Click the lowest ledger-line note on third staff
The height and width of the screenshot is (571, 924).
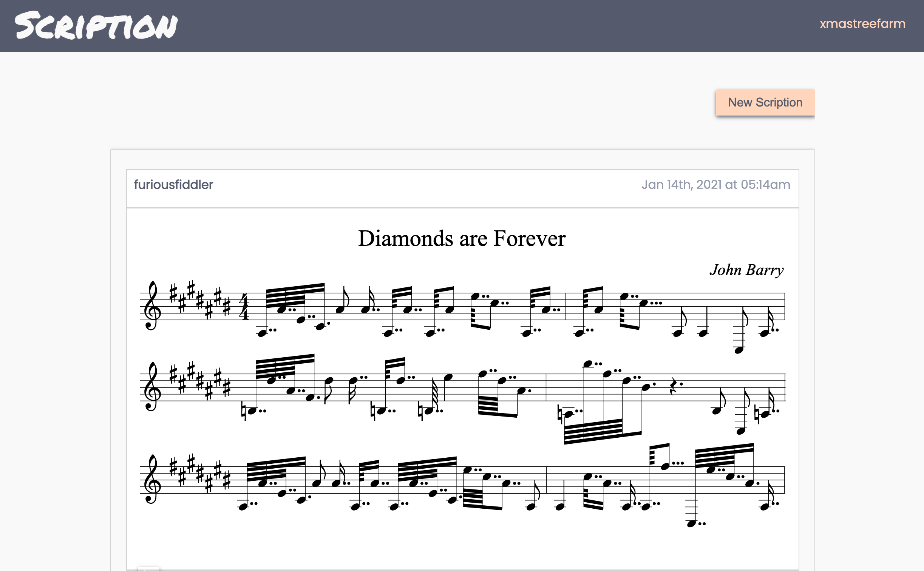pyautogui.click(x=691, y=524)
